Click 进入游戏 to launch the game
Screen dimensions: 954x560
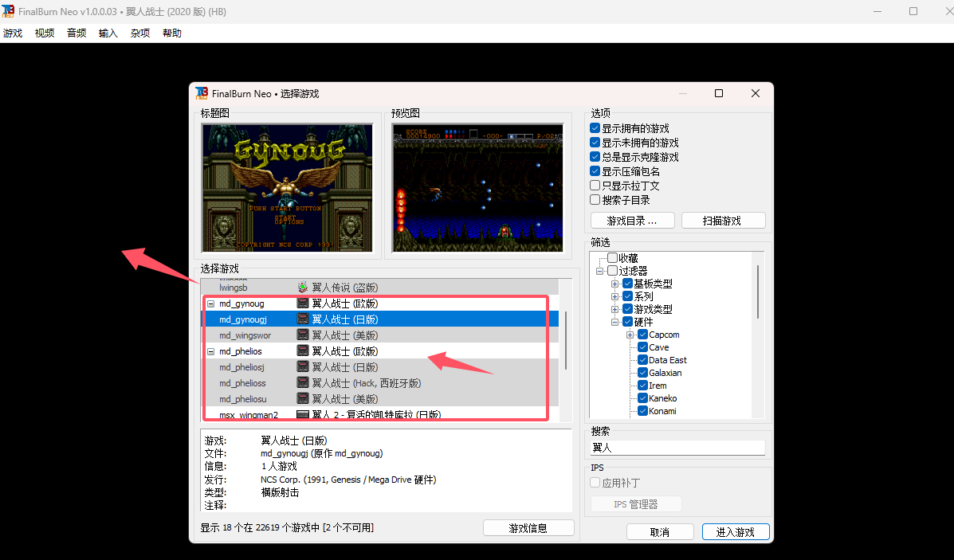coord(736,531)
